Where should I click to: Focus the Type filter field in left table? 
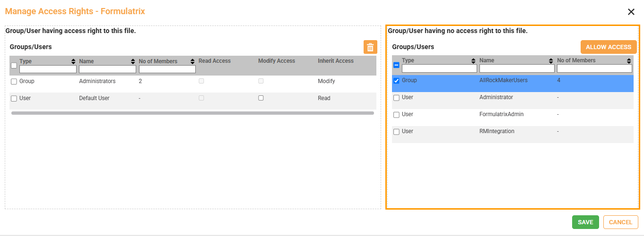[x=48, y=69]
